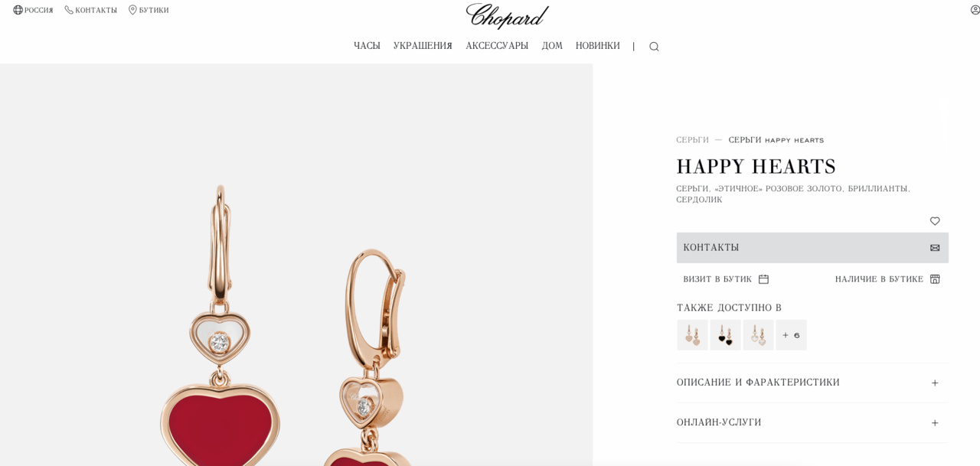Click the phone icon in top bar
Image resolution: width=980 pixels, height=466 pixels.
(69, 10)
